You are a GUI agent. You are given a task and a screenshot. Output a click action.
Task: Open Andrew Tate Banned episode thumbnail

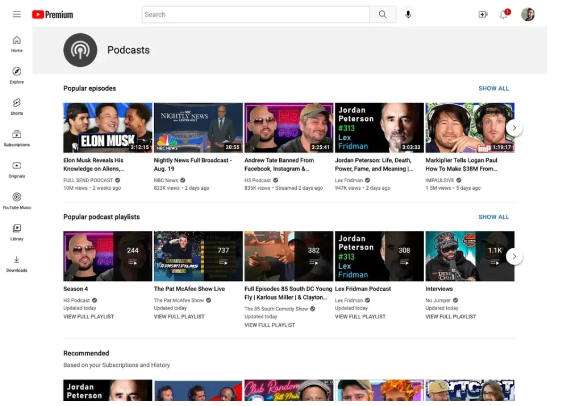click(289, 128)
